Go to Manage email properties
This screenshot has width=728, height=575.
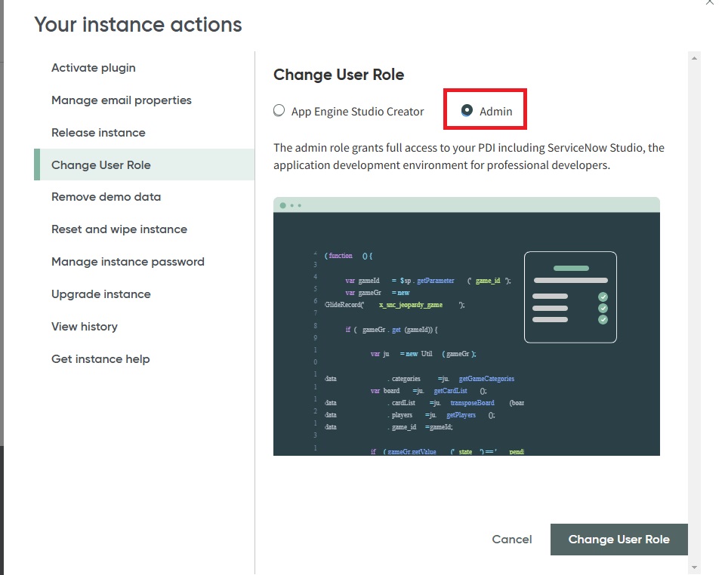[122, 100]
